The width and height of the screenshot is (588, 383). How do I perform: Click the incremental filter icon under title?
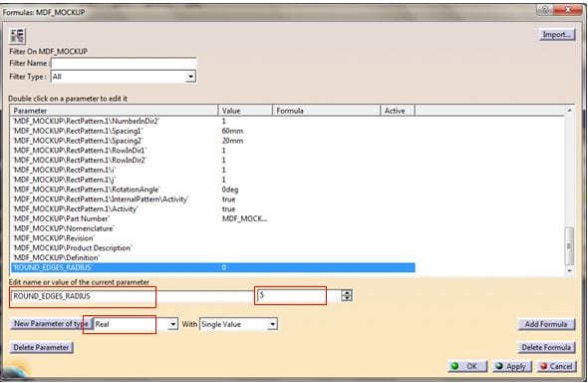tap(17, 36)
